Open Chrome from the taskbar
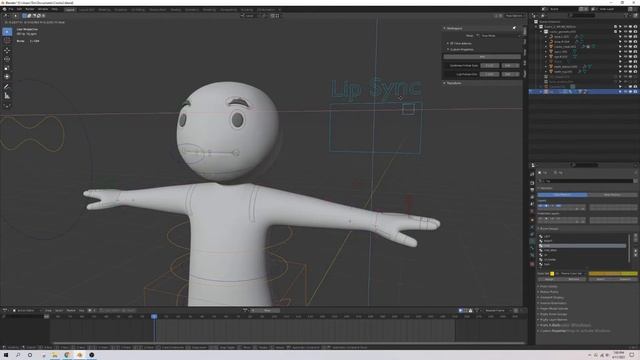 click(67, 355)
